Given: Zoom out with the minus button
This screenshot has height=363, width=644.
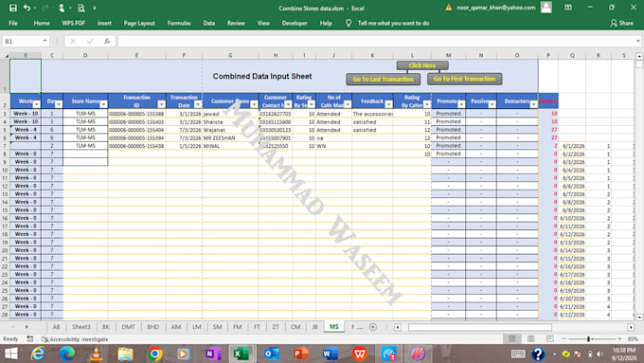Looking at the screenshot, I should coord(564,338).
